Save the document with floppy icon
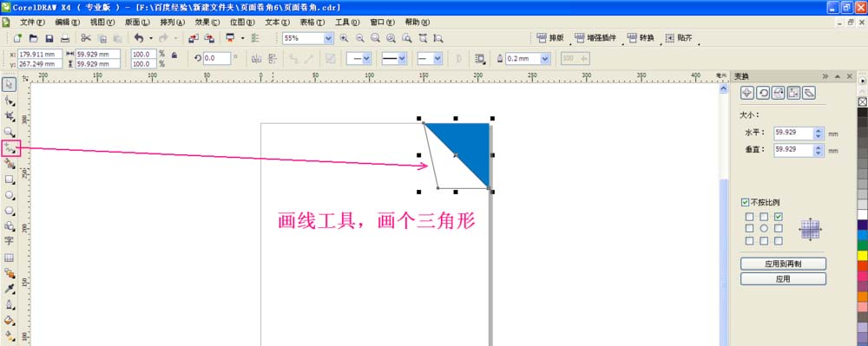The height and width of the screenshot is (346, 868). [49, 38]
